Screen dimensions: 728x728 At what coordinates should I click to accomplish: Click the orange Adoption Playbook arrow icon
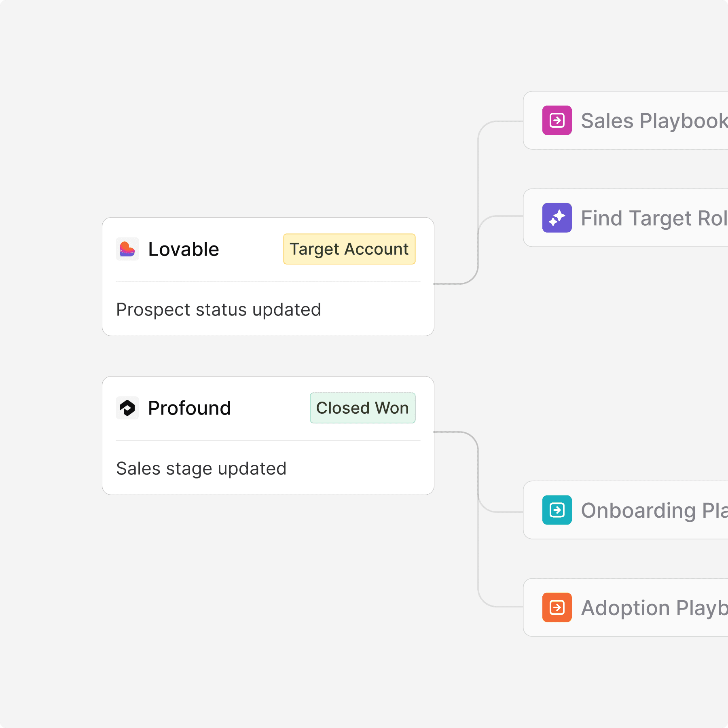click(x=557, y=607)
